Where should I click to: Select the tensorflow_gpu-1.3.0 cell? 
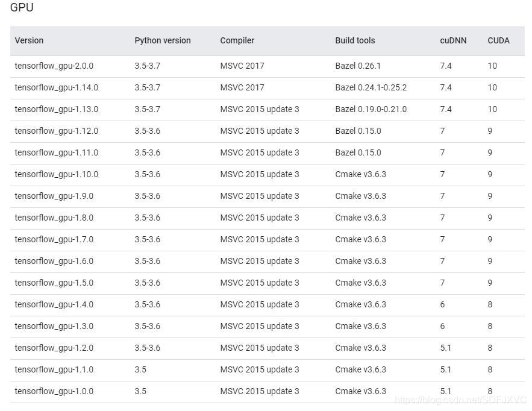54,327
